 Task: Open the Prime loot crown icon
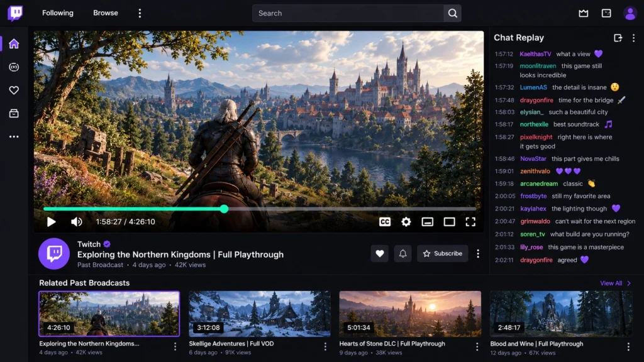click(x=583, y=13)
